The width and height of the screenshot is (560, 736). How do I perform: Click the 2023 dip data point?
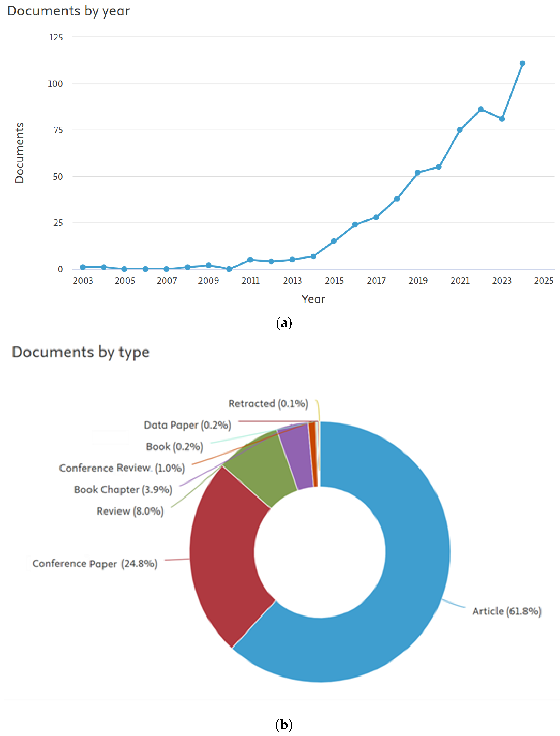(x=502, y=119)
